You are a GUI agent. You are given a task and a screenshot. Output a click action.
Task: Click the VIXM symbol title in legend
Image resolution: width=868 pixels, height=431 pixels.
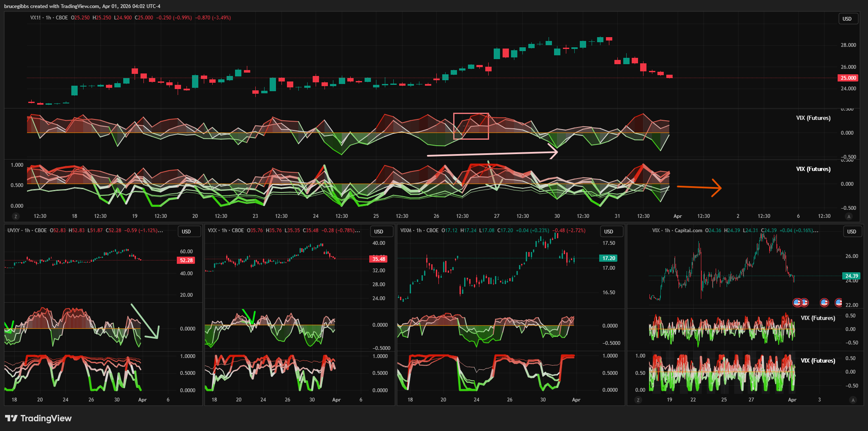[406, 230]
